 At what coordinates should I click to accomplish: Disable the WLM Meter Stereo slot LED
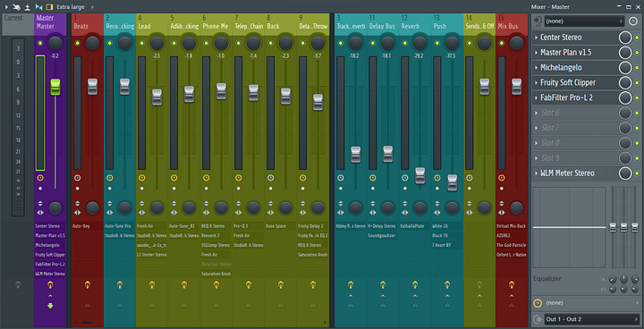[x=637, y=173]
